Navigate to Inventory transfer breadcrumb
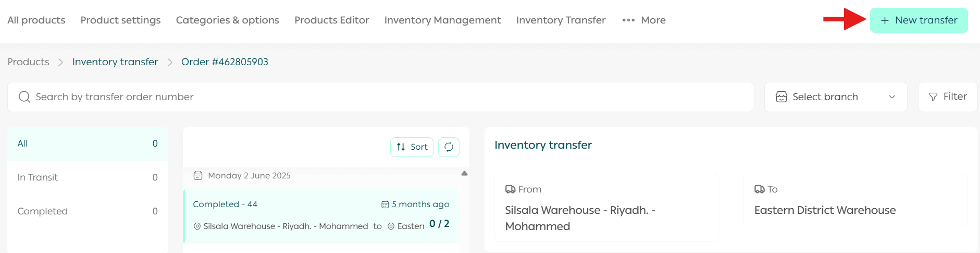 coord(115,62)
